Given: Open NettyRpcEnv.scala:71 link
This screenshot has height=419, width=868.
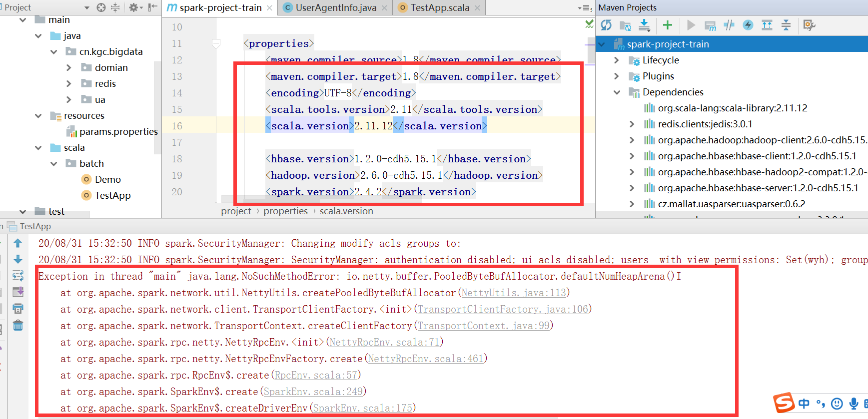Looking at the screenshot, I should [384, 342].
